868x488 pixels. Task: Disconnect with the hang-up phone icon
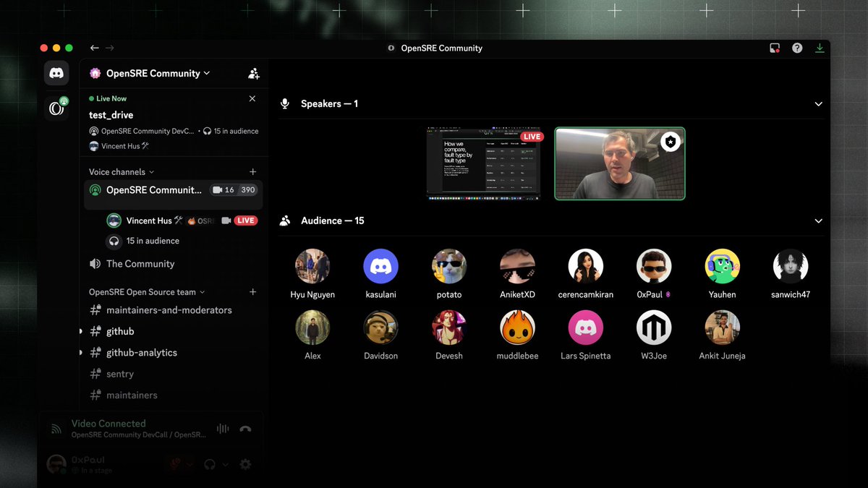[x=245, y=429]
